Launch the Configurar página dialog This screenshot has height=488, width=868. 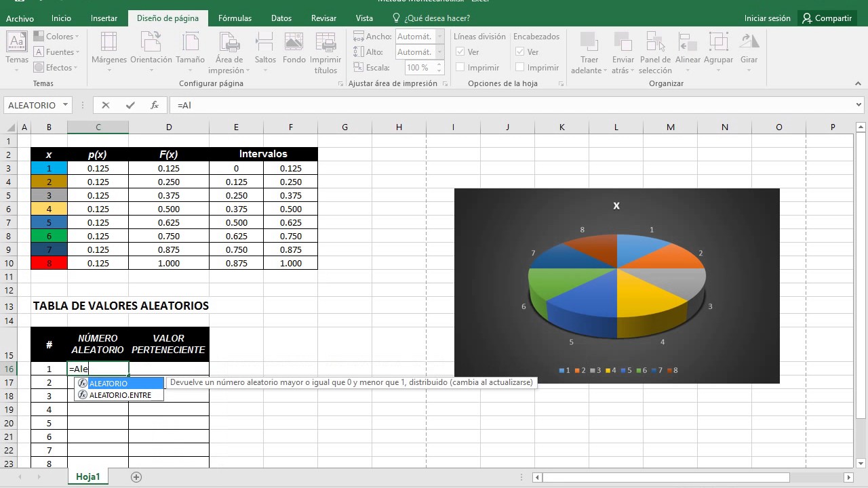pos(340,83)
